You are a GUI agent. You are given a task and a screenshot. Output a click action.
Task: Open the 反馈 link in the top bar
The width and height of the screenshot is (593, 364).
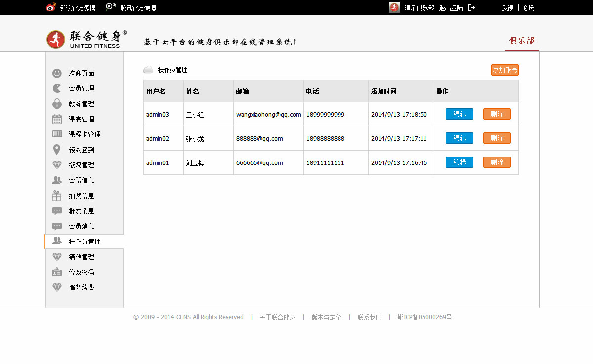pyautogui.click(x=508, y=8)
